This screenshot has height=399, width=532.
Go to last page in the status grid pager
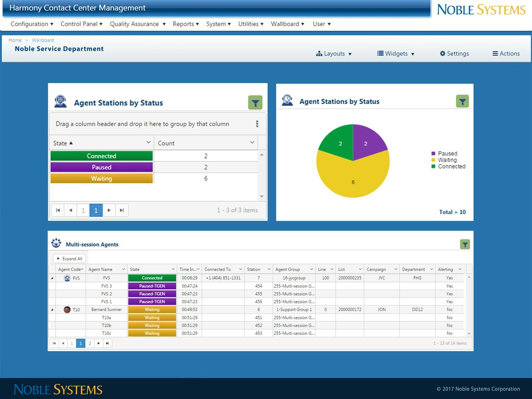tap(122, 210)
